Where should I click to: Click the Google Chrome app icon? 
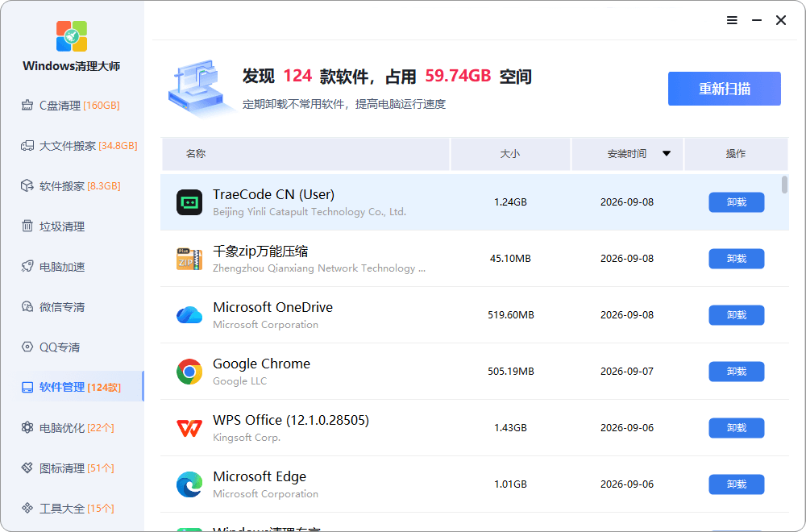click(189, 371)
